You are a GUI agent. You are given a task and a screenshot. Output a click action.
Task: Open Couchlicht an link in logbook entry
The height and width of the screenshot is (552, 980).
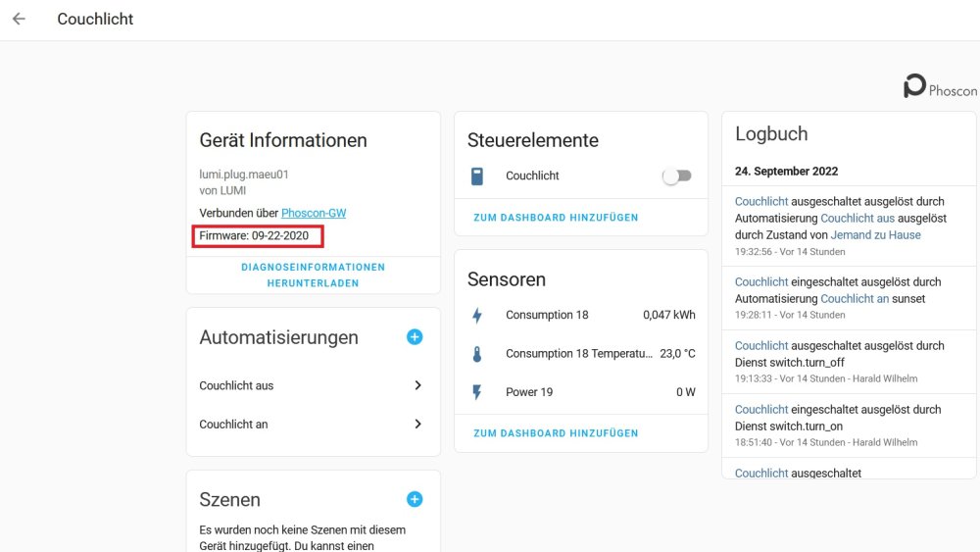[855, 299]
